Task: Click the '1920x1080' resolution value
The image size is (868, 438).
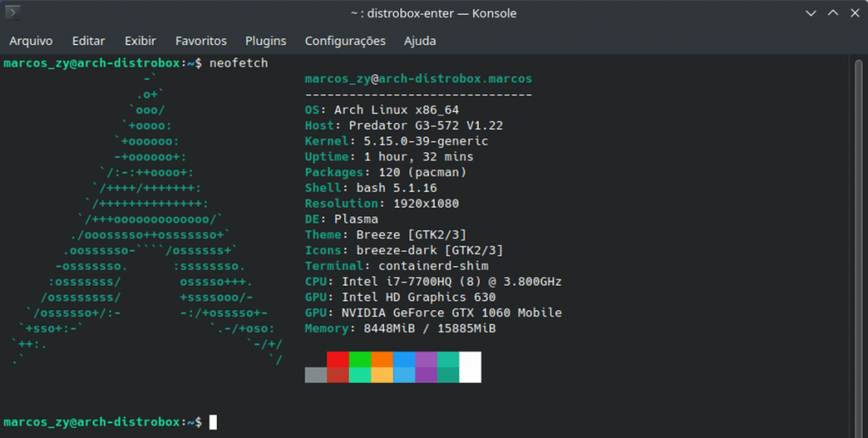Action: pos(426,203)
